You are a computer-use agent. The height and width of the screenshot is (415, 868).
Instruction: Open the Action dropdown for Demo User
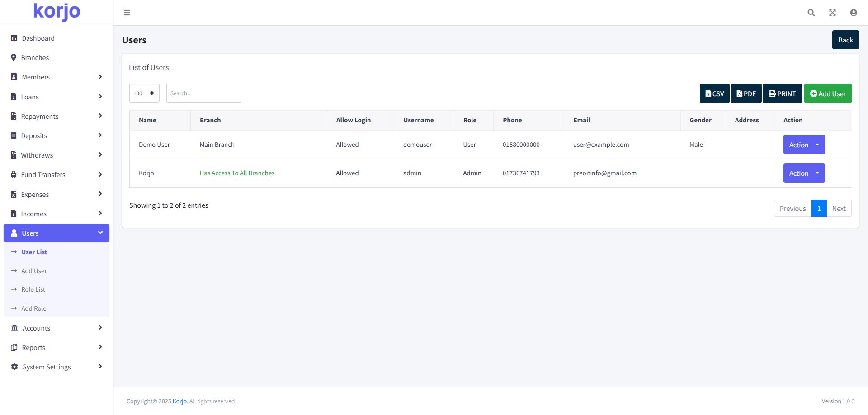click(804, 145)
